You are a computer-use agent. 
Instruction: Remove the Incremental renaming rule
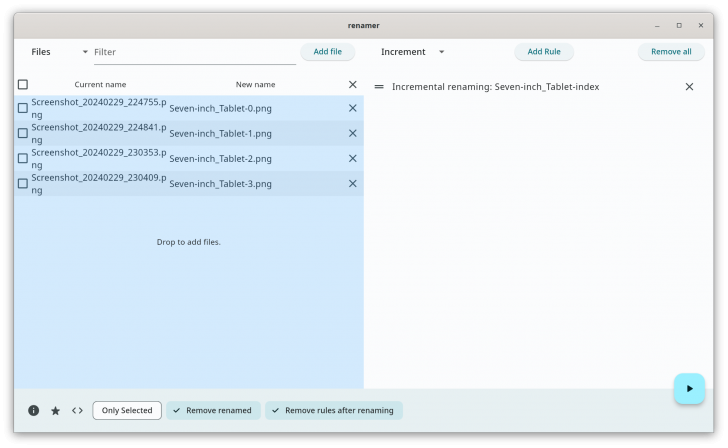click(689, 87)
